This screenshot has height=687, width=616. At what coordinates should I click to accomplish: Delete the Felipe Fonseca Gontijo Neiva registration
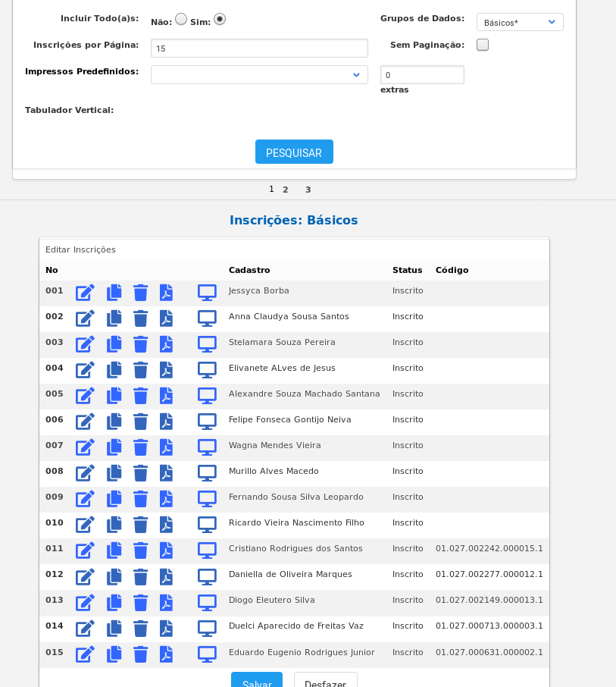140,422
